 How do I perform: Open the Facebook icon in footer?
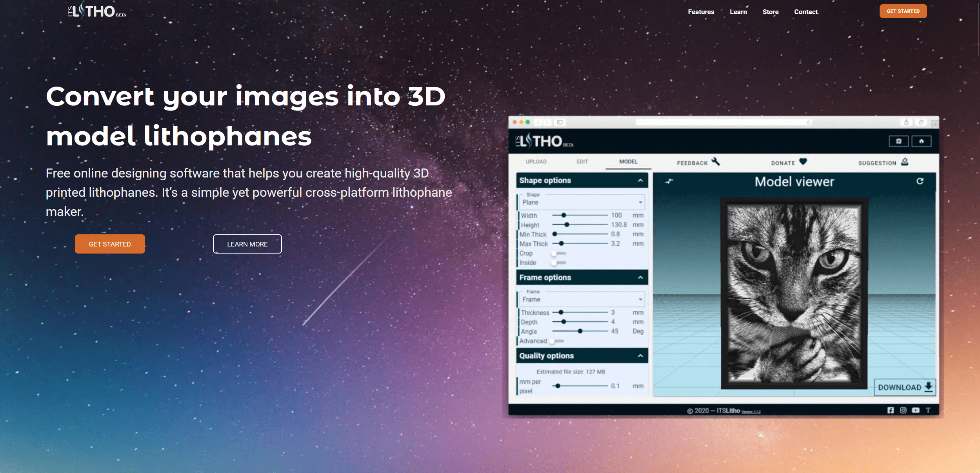pyautogui.click(x=891, y=410)
